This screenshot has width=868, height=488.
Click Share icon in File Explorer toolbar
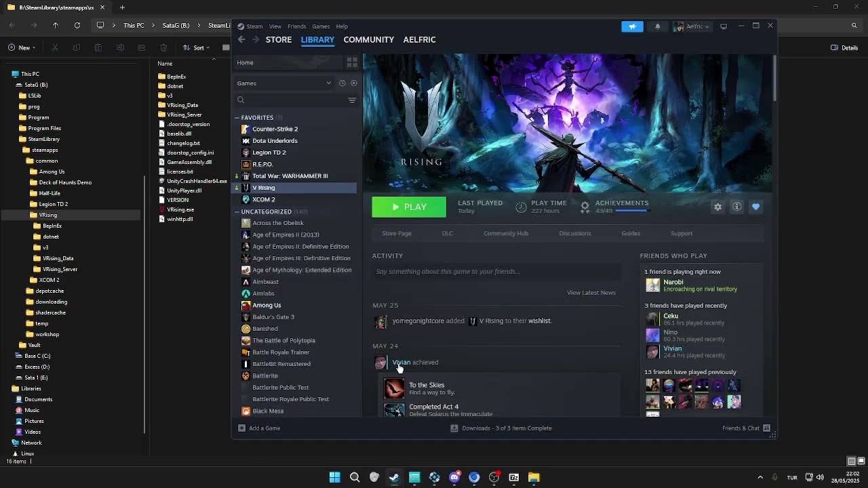coord(142,47)
